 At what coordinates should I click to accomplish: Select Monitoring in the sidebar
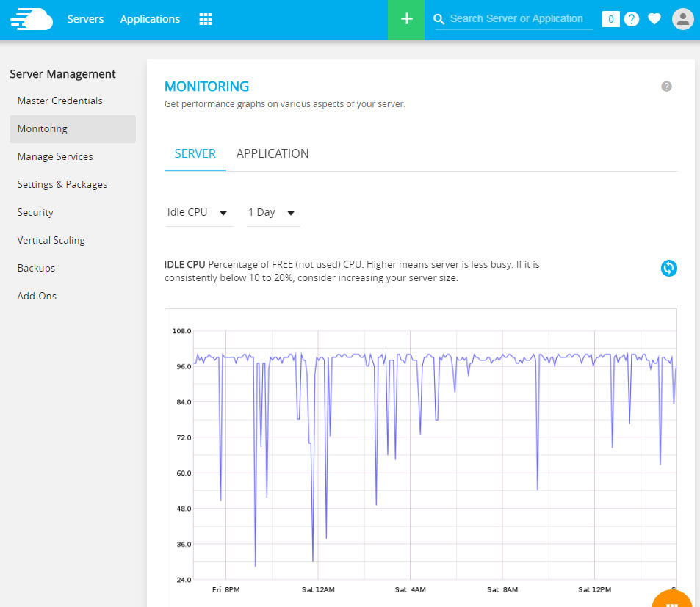coord(72,129)
